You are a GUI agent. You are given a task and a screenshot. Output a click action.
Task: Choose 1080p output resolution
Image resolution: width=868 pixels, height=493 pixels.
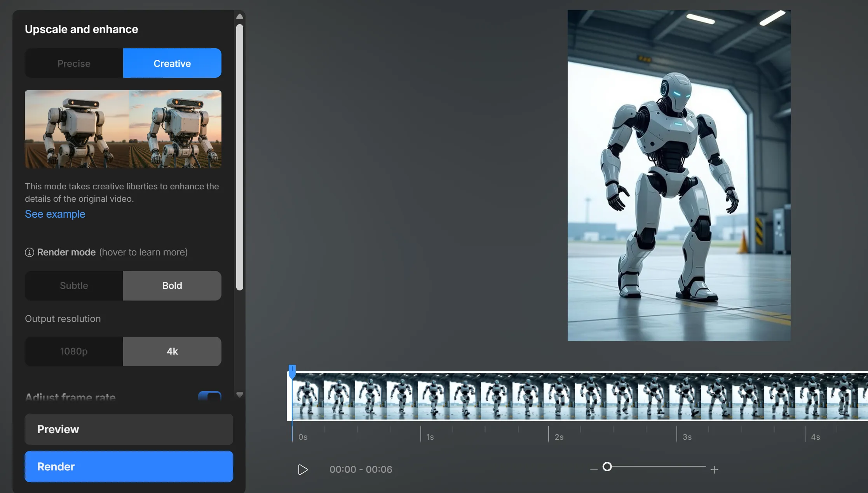point(74,351)
